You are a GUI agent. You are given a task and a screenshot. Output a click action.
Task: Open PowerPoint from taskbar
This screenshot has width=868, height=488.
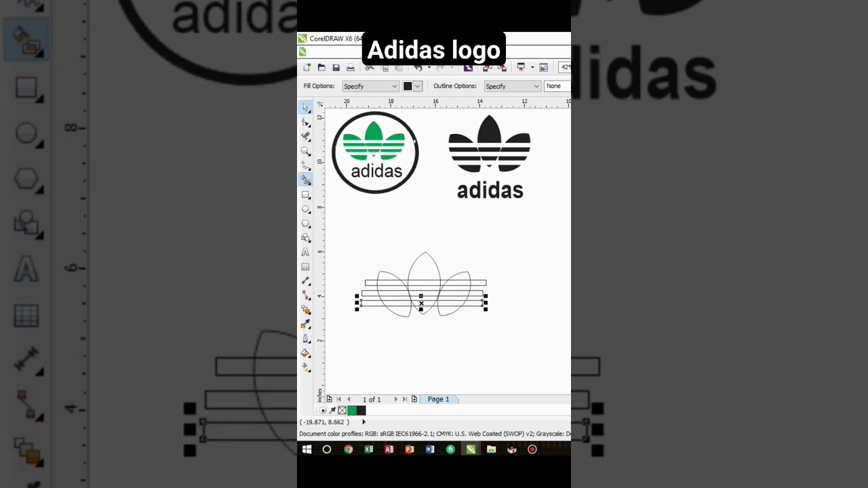tap(410, 449)
